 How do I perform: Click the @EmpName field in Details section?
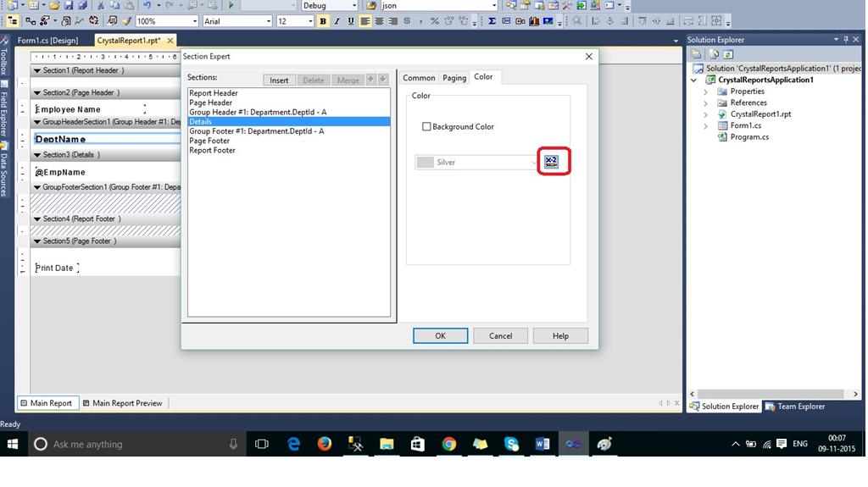(60, 172)
